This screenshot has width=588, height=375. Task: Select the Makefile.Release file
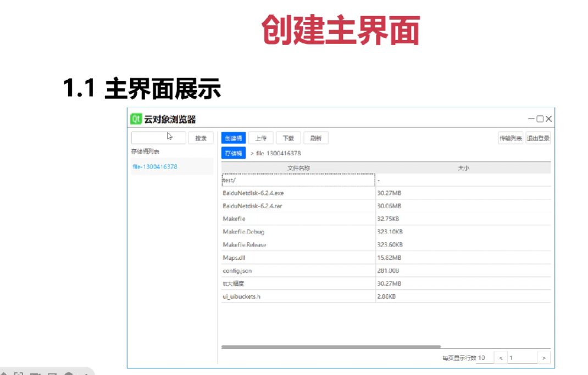pos(298,244)
